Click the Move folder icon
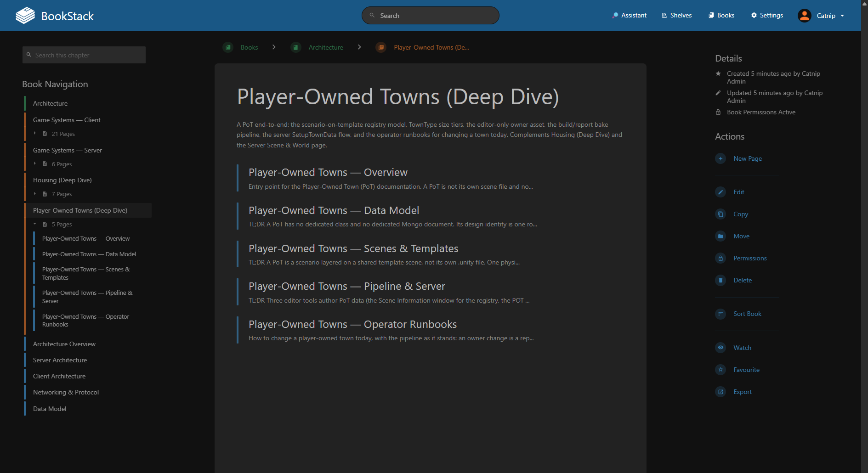868x473 pixels. [x=720, y=236]
